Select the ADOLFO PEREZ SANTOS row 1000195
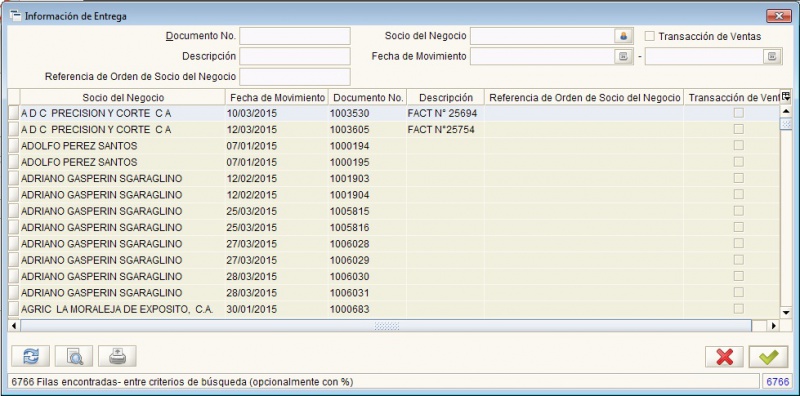 tap(393, 162)
